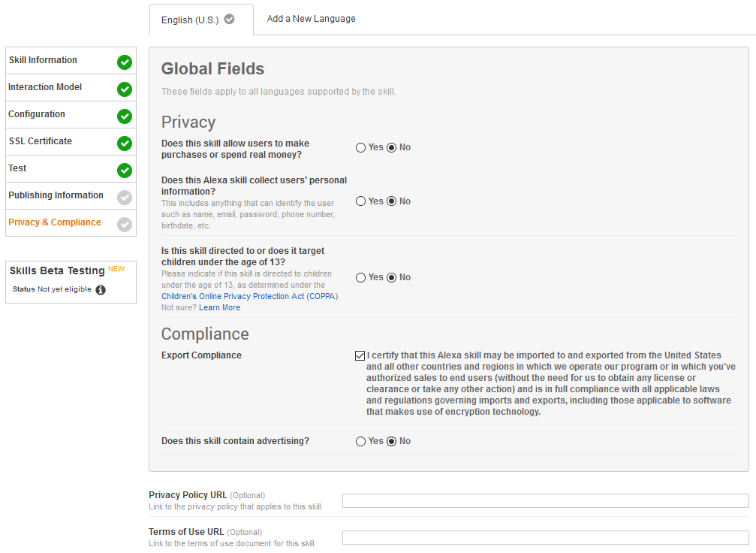Uncheck the Export Compliance certification checkbox
The height and width of the screenshot is (553, 756).
pyautogui.click(x=360, y=355)
